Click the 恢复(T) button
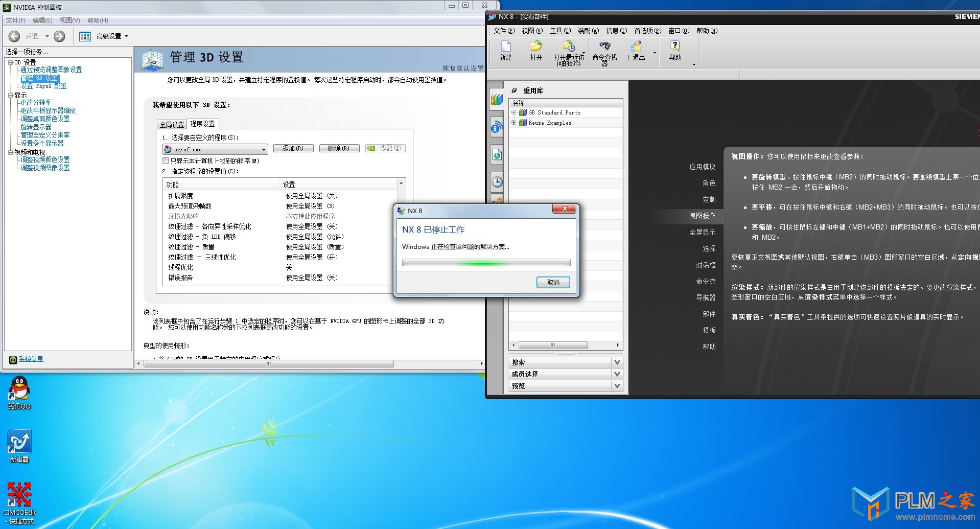The width and height of the screenshot is (980, 529). pos(386,148)
